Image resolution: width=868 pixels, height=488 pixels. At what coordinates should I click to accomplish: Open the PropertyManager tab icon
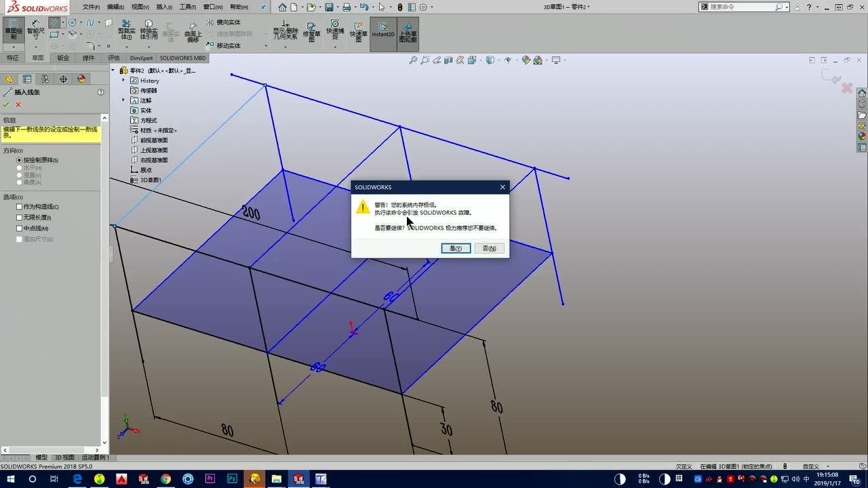coord(27,79)
